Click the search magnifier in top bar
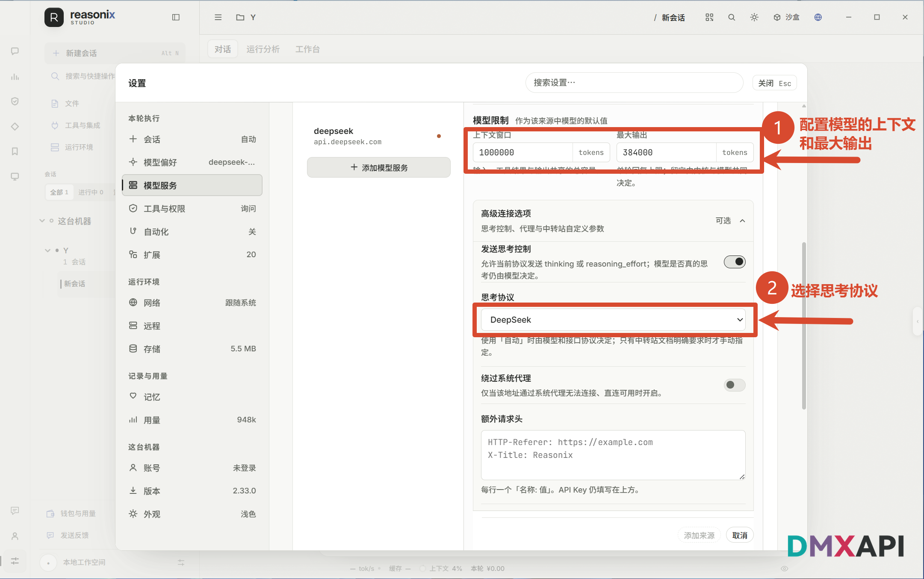This screenshot has height=579, width=924. click(x=732, y=17)
